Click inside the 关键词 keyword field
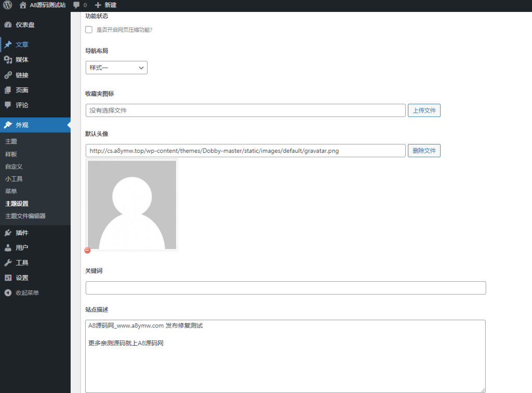Viewport: 532px width, 393px height. click(x=286, y=287)
